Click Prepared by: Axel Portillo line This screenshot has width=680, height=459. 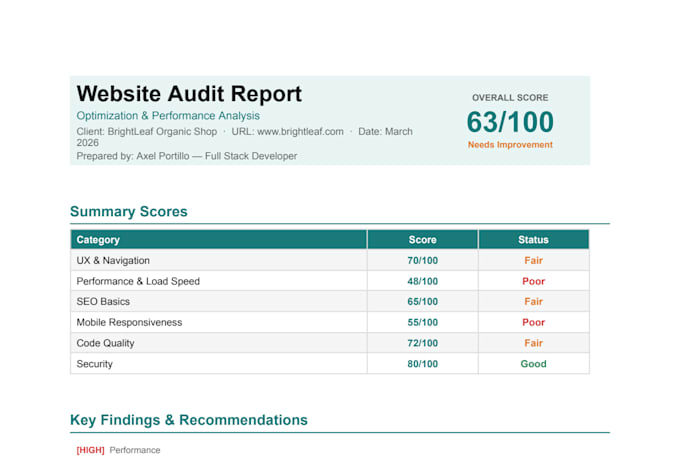(187, 156)
